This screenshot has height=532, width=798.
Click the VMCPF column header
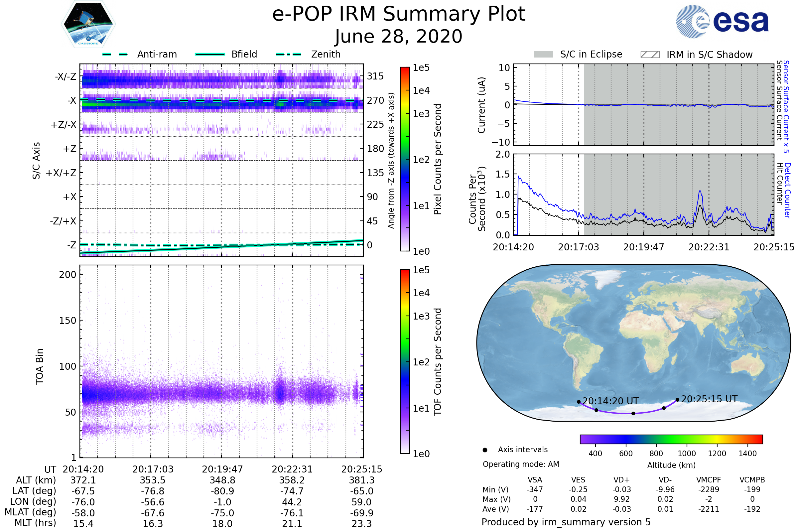(x=709, y=480)
